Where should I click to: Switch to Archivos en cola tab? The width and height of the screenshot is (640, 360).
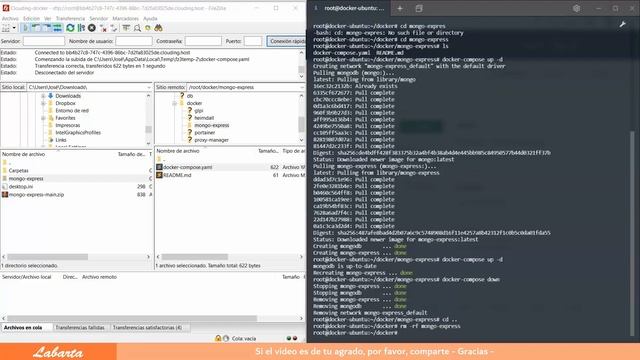(23, 328)
